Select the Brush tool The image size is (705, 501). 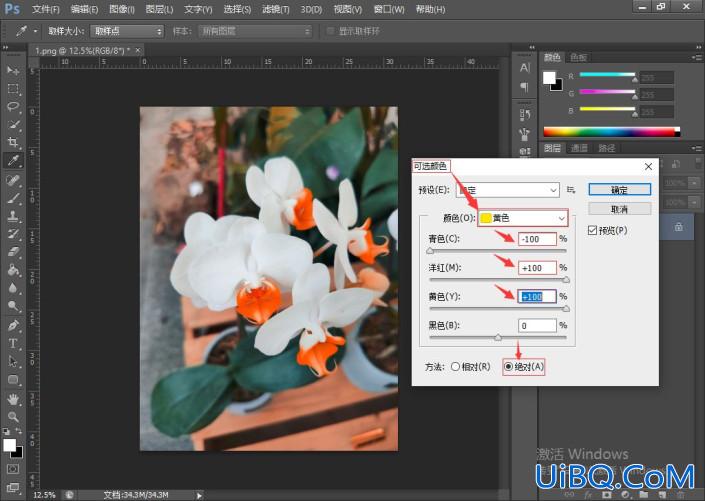click(13, 198)
